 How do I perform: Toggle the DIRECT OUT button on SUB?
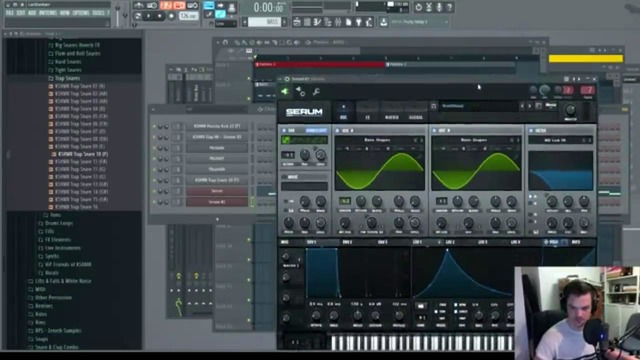click(x=316, y=130)
